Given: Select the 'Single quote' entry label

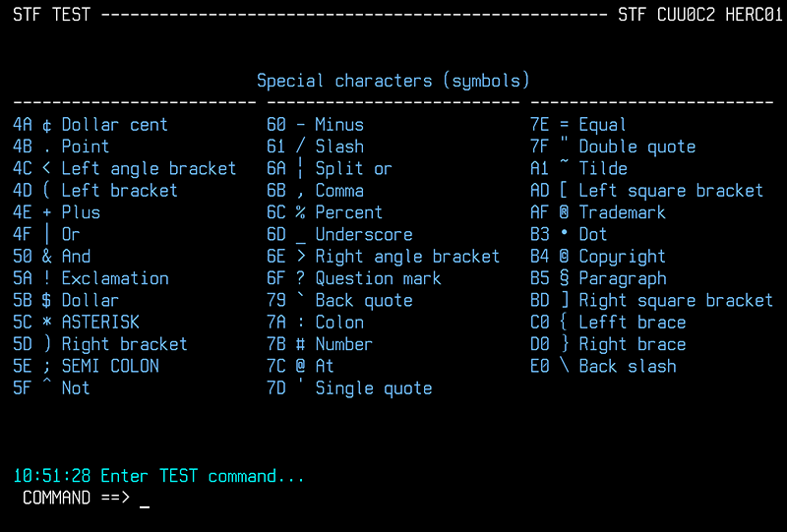Looking at the screenshot, I should coord(374,388).
